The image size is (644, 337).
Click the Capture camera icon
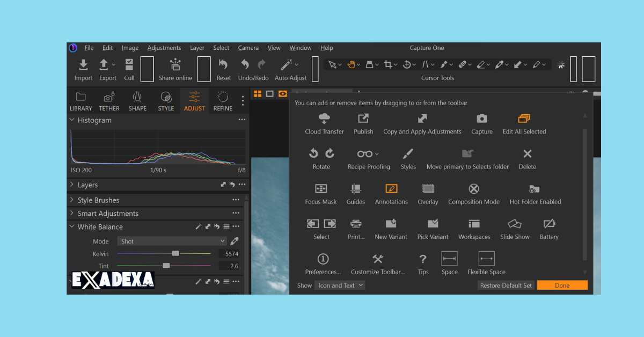pos(481,119)
